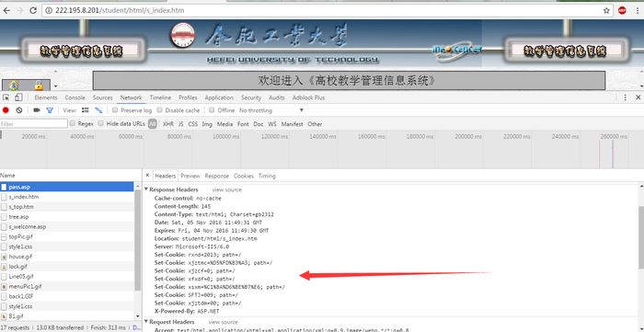
Task: Show the Response tab of request
Action: 217,176
